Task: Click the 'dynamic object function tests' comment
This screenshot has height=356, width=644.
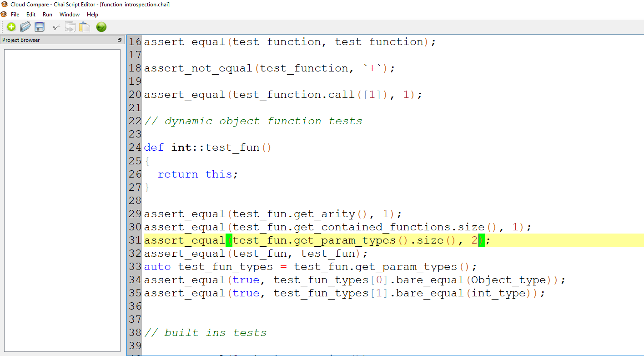Action: (x=253, y=121)
